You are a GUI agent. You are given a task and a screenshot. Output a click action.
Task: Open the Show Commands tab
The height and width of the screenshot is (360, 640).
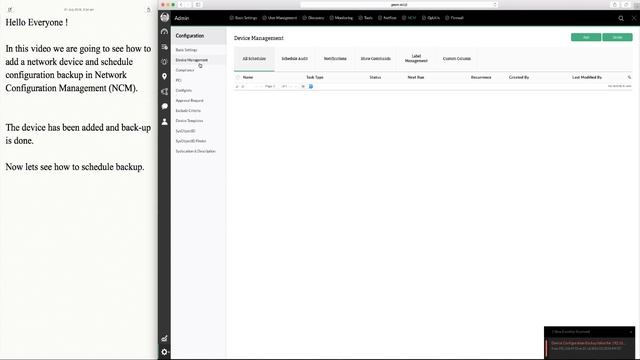[376, 59]
